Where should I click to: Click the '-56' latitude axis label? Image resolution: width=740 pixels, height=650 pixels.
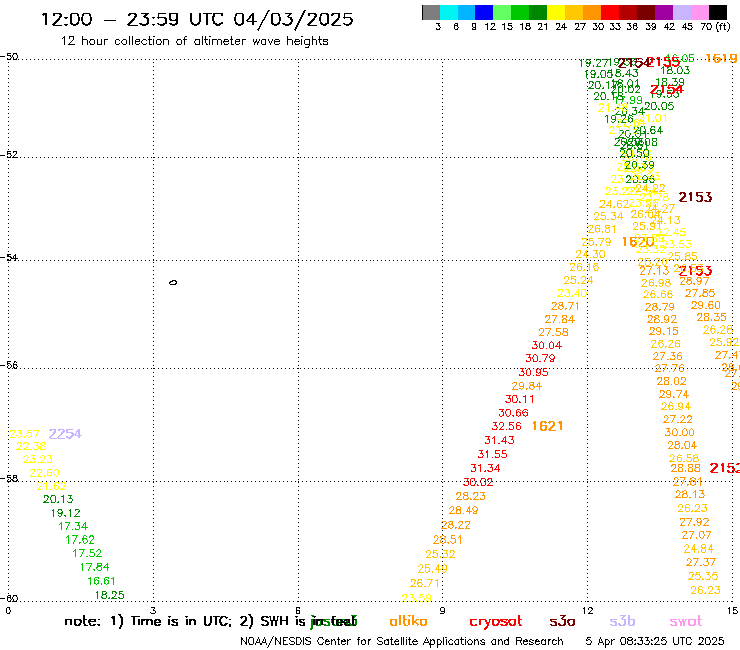coord(8,365)
